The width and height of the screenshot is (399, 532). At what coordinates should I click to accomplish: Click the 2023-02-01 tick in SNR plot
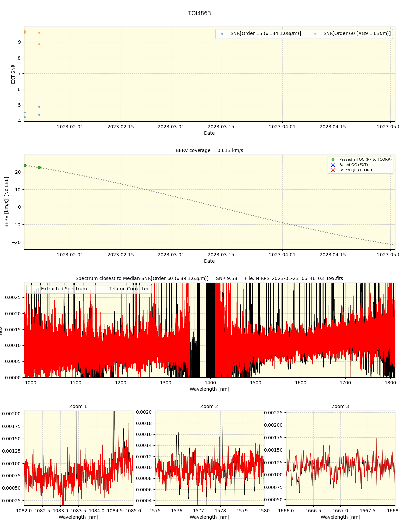pos(70,127)
